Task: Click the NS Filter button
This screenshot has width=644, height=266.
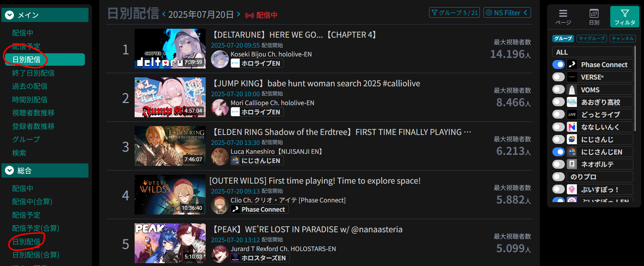Action: 507,13
